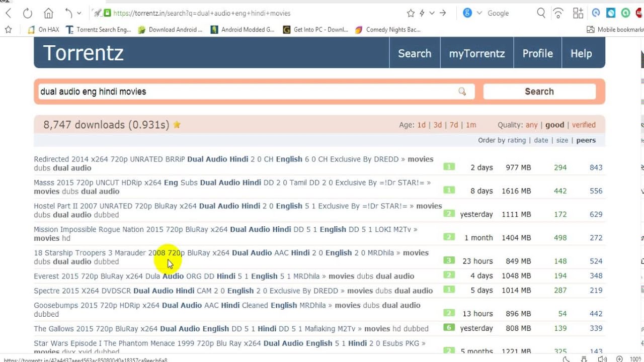The image size is (644, 362).
Task: Open Spectre 2015 torrent result
Action: [x=186, y=291]
